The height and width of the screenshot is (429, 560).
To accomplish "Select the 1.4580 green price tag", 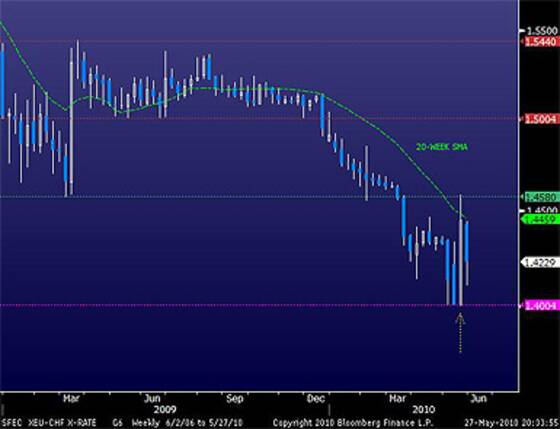I will click(541, 196).
